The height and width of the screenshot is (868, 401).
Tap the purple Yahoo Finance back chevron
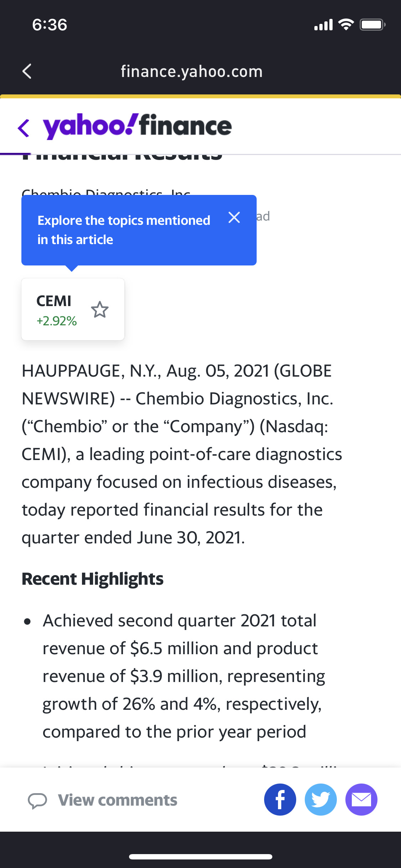coord(24,128)
